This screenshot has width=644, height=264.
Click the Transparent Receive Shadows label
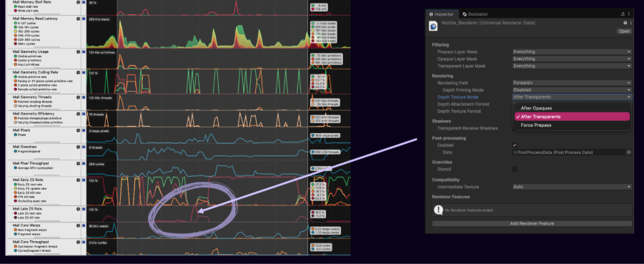467,128
